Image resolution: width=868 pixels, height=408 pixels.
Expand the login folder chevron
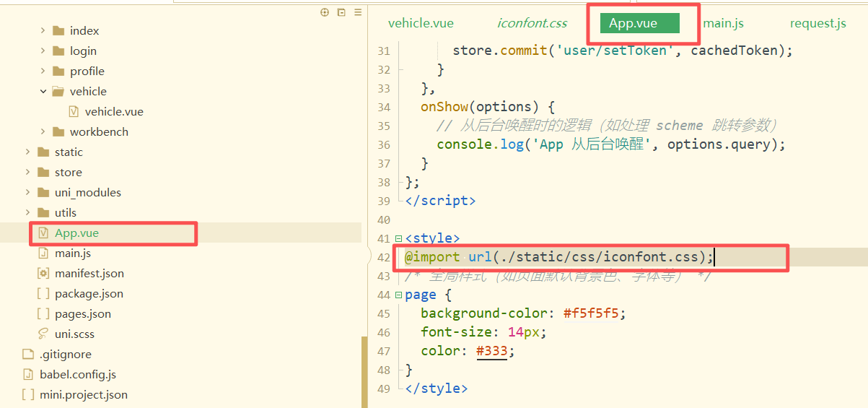tap(43, 51)
